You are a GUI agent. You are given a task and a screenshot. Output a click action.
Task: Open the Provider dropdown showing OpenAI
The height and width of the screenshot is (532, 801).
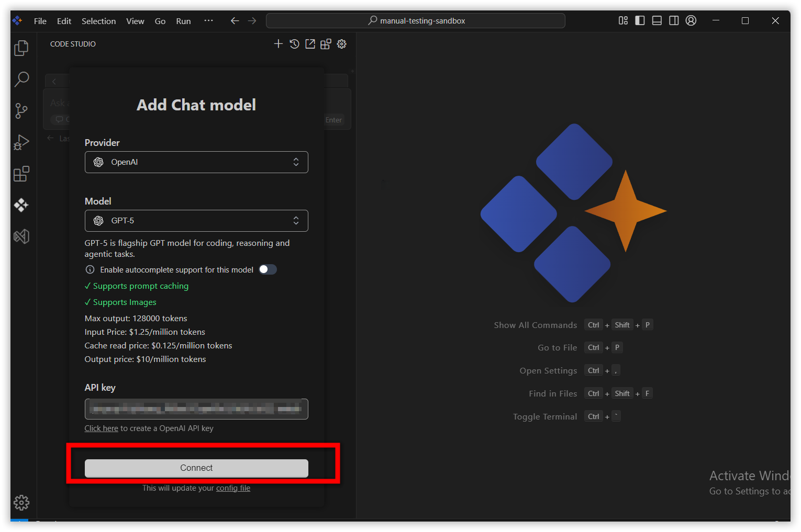(x=196, y=162)
